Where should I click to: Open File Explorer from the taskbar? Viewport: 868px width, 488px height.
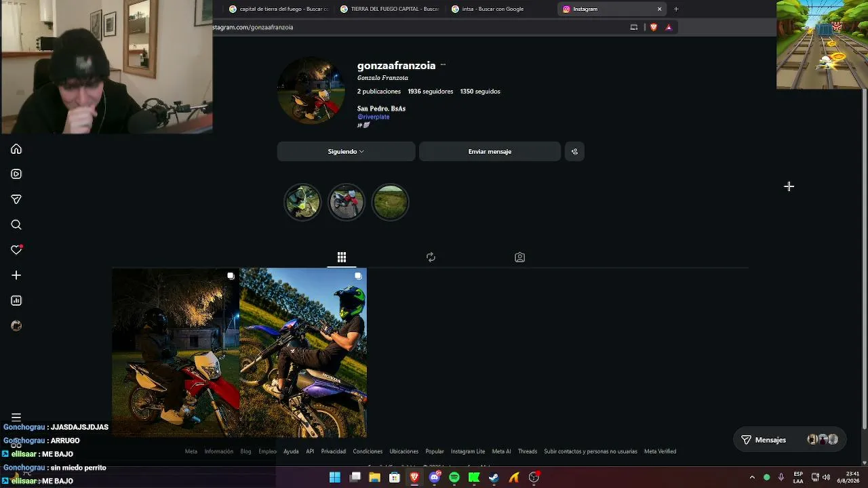[x=375, y=478]
